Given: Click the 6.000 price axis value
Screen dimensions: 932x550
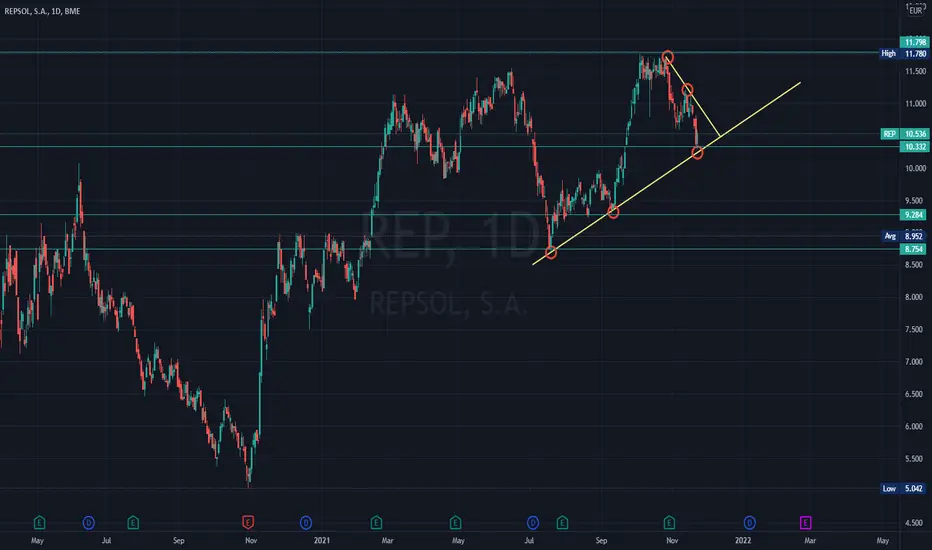Looking at the screenshot, I should click(x=915, y=426).
